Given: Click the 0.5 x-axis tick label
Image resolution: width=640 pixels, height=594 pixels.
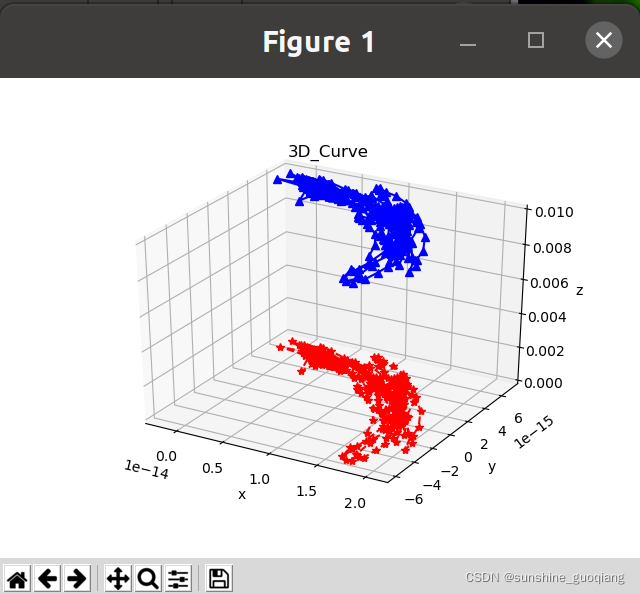Looking at the screenshot, I should tap(212, 468).
